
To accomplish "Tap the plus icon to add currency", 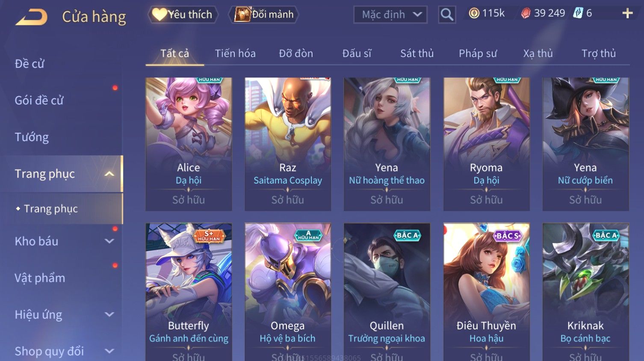I will pos(627,14).
